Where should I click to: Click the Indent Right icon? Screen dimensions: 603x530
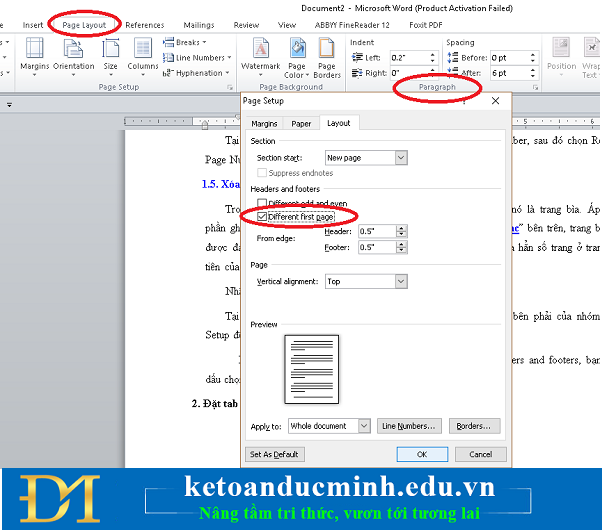pyautogui.click(x=357, y=73)
